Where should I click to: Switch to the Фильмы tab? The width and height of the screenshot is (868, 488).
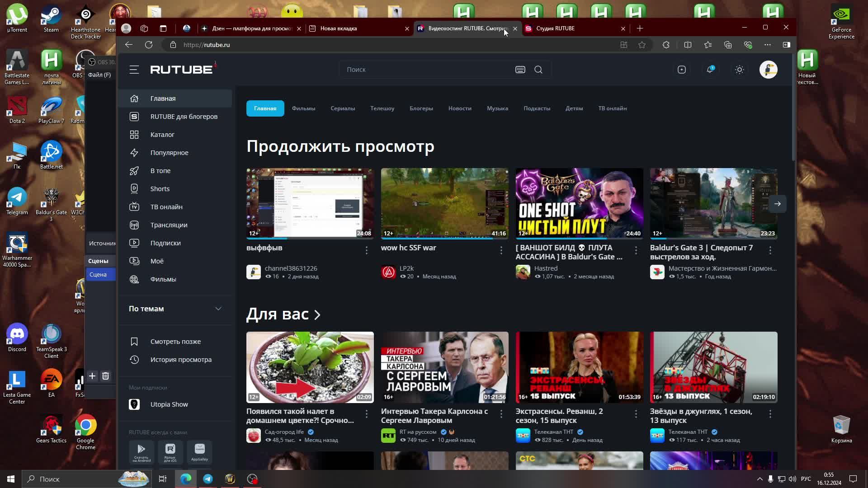(x=303, y=108)
